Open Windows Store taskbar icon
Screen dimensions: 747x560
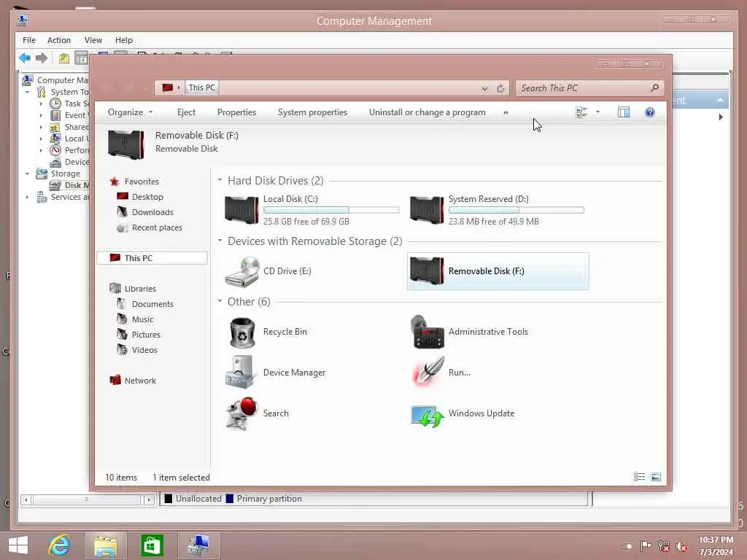click(x=152, y=545)
